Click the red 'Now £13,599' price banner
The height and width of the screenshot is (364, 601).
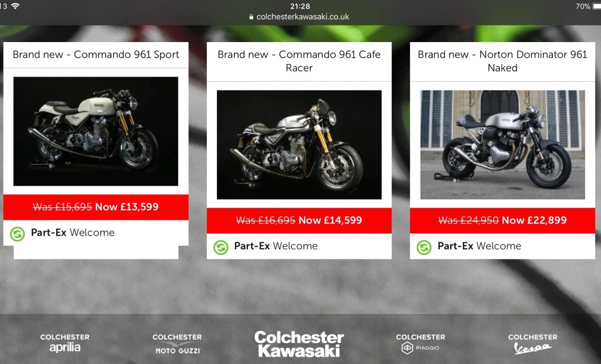pos(96,207)
